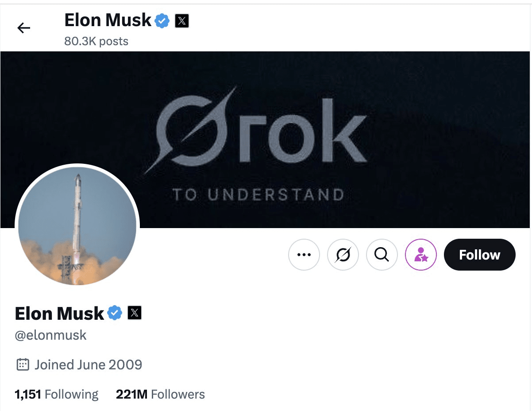Viewport: 532px width, 411px height.
Task: Search this profile's posts via magnifier icon
Action: click(x=382, y=255)
